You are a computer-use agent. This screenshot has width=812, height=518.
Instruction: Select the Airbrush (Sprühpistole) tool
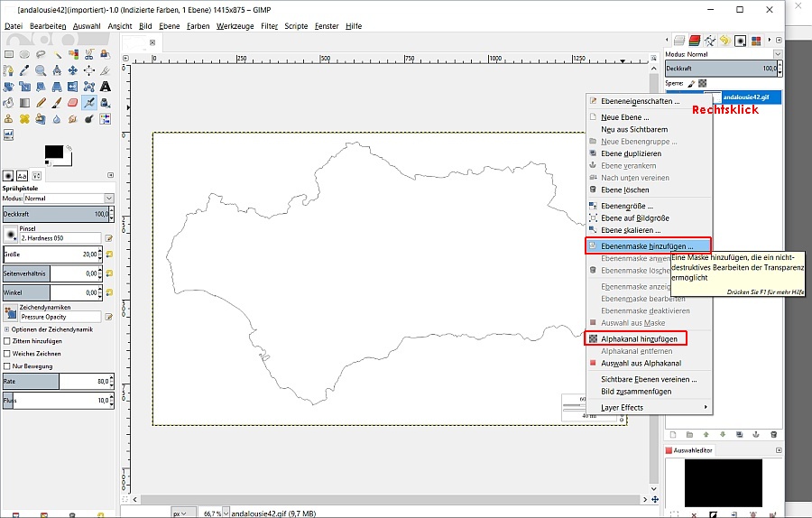89,103
